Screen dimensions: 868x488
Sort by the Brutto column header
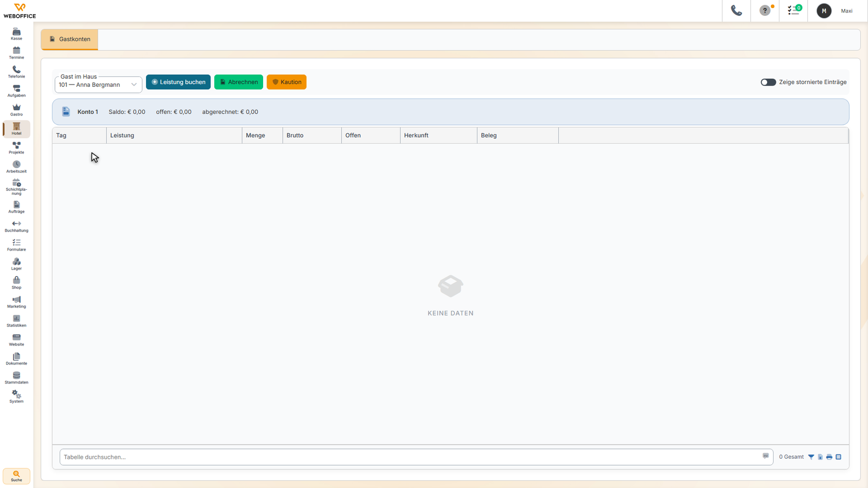[312, 136]
